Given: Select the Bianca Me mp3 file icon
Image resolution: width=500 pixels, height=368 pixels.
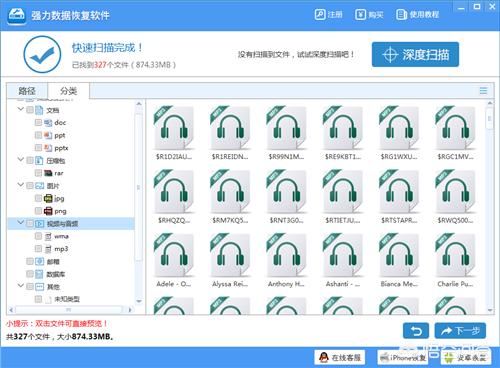Looking at the screenshot, I should click(399, 256).
